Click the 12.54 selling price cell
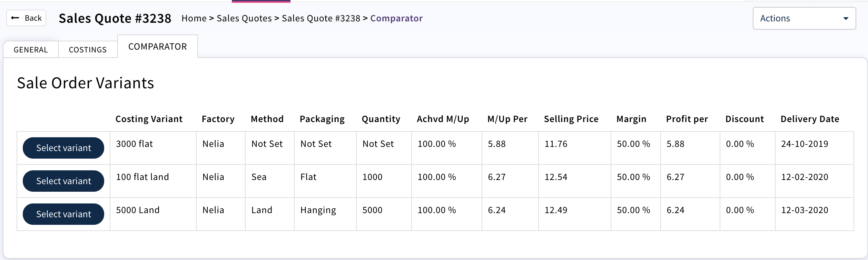868x260 pixels. pyautogui.click(x=556, y=177)
